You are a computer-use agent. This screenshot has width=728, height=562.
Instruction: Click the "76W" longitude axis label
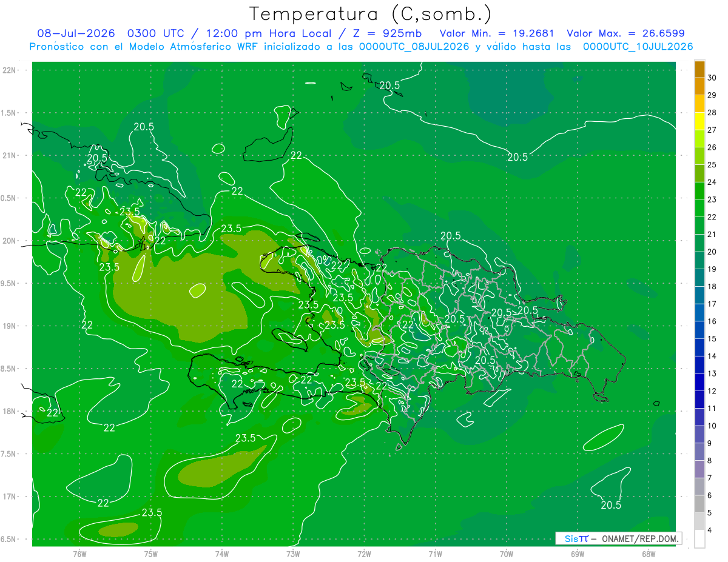79,554
